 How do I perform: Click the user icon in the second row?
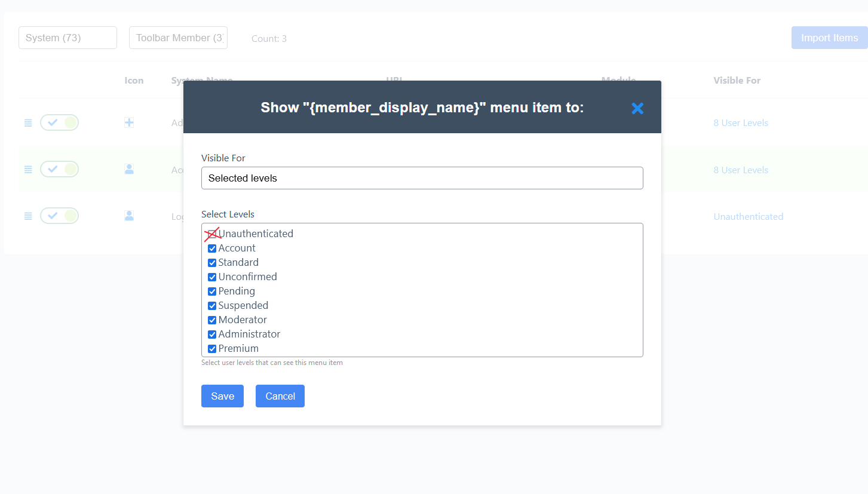click(129, 169)
